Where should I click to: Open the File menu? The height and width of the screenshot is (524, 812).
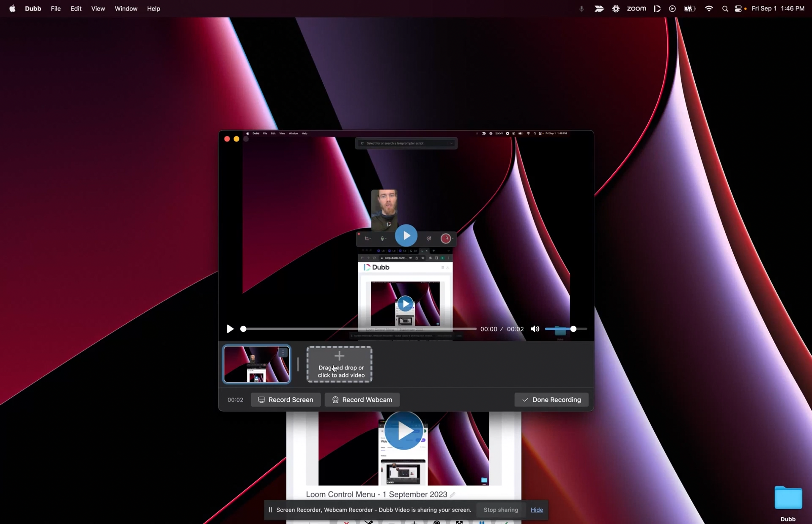pyautogui.click(x=56, y=8)
